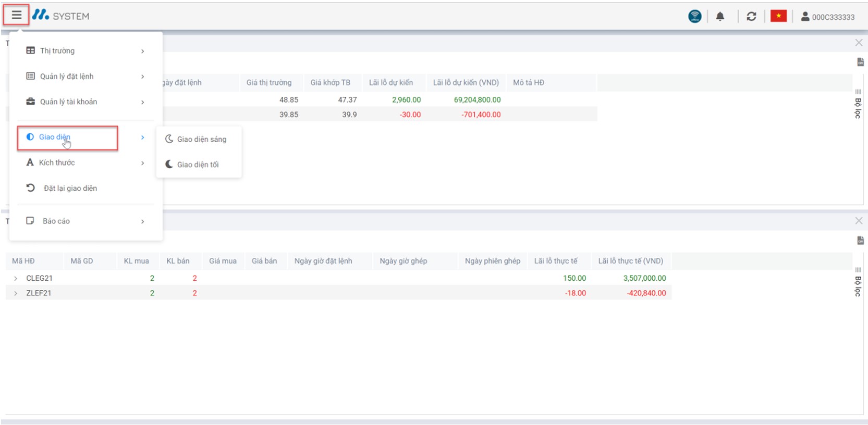Image resolution: width=868 pixels, height=425 pixels.
Task: Open Quản lý tài khoản menu item
Action: click(x=85, y=102)
